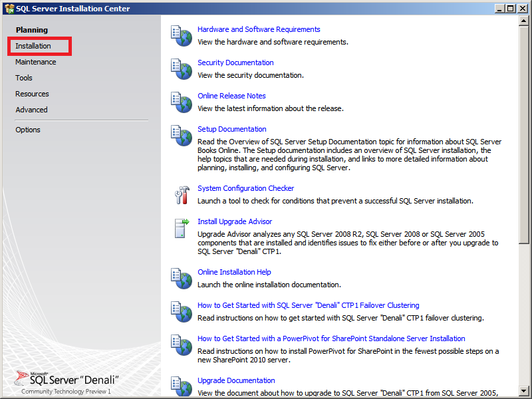Click the vertical scrollbar thumb
This screenshot has height=399, width=532.
[523, 135]
